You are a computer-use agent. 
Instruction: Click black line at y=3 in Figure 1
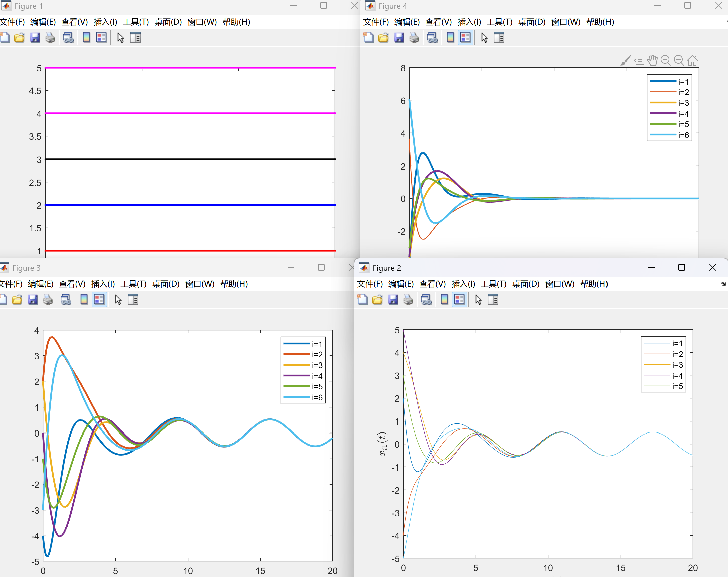click(x=189, y=159)
